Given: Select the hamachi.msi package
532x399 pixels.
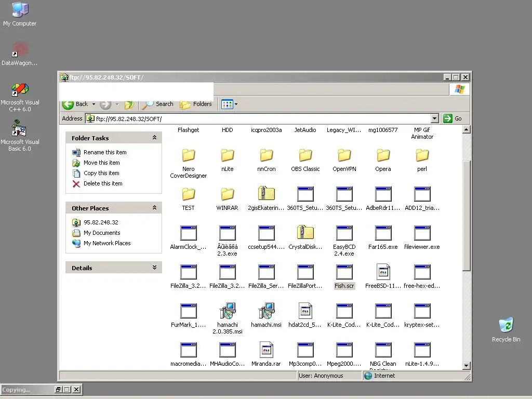Looking at the screenshot, I should [267, 316].
